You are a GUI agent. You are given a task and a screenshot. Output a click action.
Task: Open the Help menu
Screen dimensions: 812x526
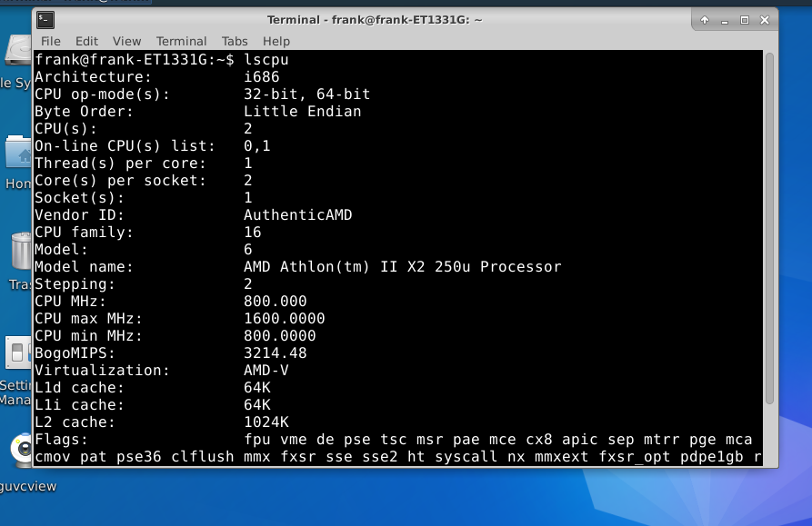click(276, 42)
